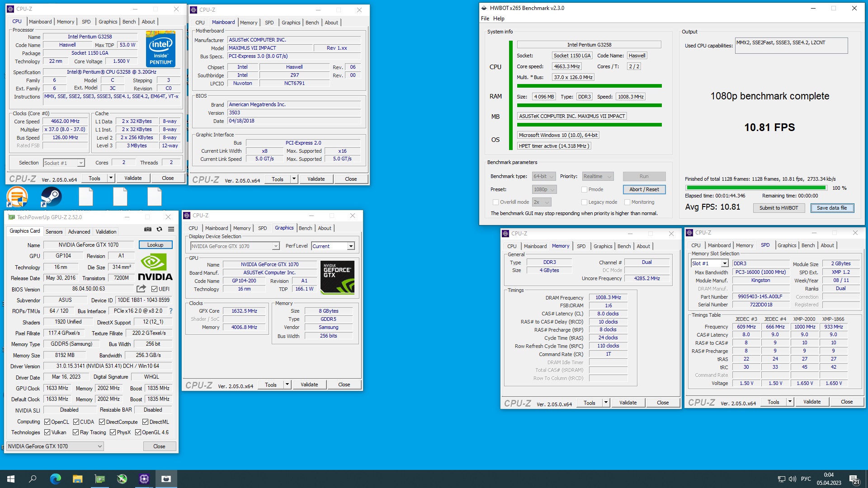The height and width of the screenshot is (488, 868).
Task: Switch to Bench tab in CPU-Z CPU window
Action: coord(129,22)
